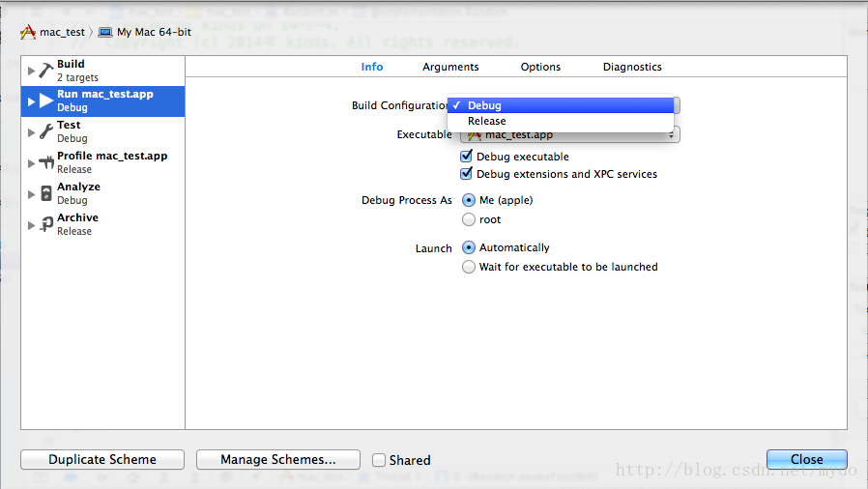Toggle the Debug executable checkbox
Screen dimensions: 868x489
467,156
